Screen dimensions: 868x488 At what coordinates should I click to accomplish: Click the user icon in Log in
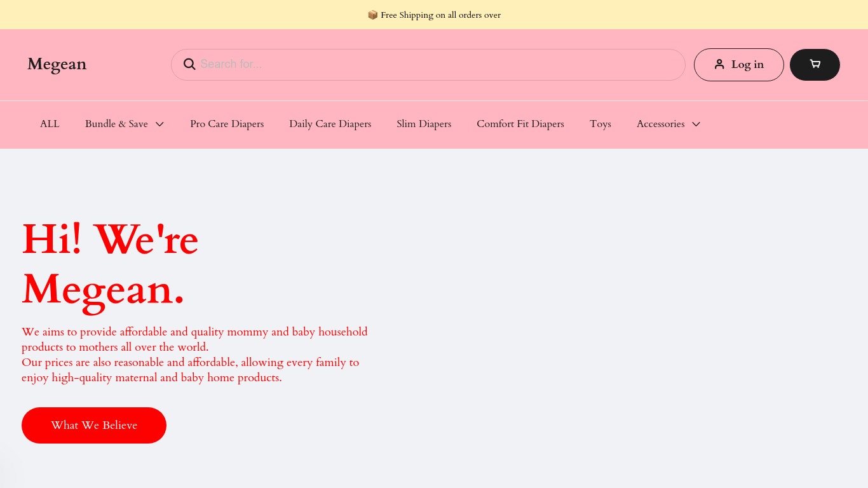719,64
